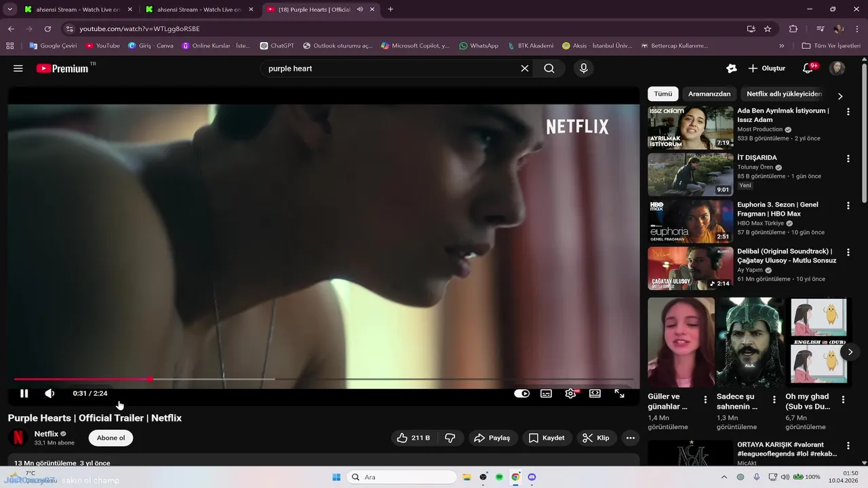Go back in browser history
The width and height of the screenshot is (868, 488).
11,29
